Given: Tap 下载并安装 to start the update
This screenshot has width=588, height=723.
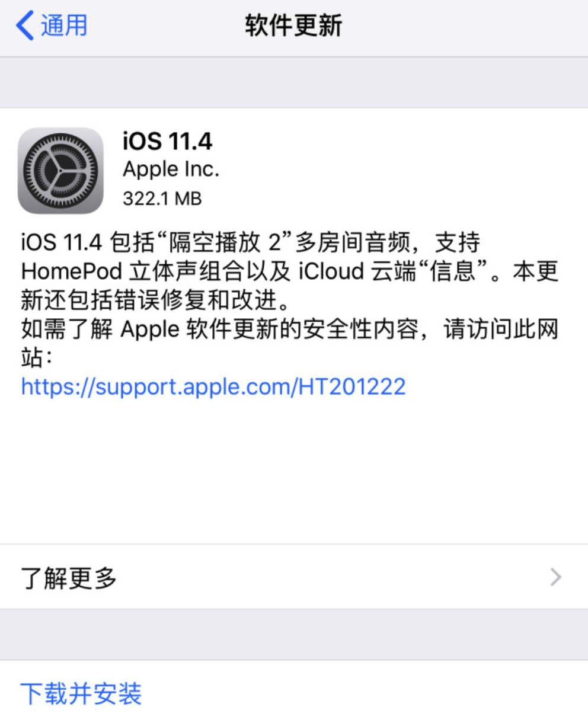Looking at the screenshot, I should point(81,693).
